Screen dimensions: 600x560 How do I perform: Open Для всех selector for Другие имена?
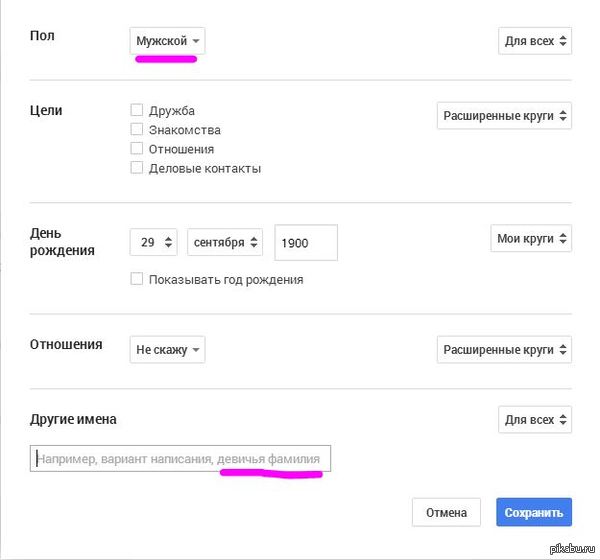click(x=535, y=418)
